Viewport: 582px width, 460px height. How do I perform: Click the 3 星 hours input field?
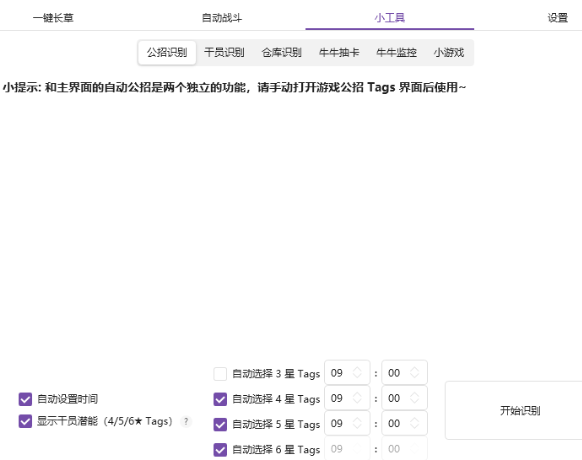coord(347,372)
